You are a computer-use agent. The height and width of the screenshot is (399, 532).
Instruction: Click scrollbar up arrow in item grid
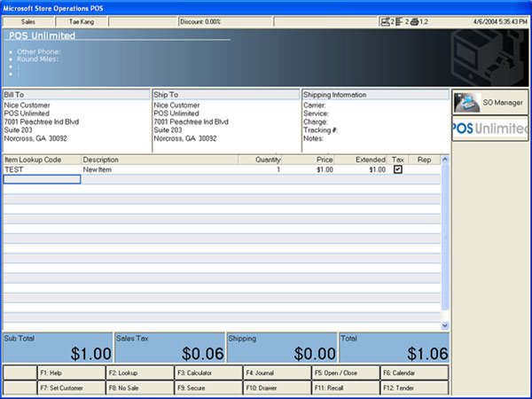pyautogui.click(x=445, y=160)
